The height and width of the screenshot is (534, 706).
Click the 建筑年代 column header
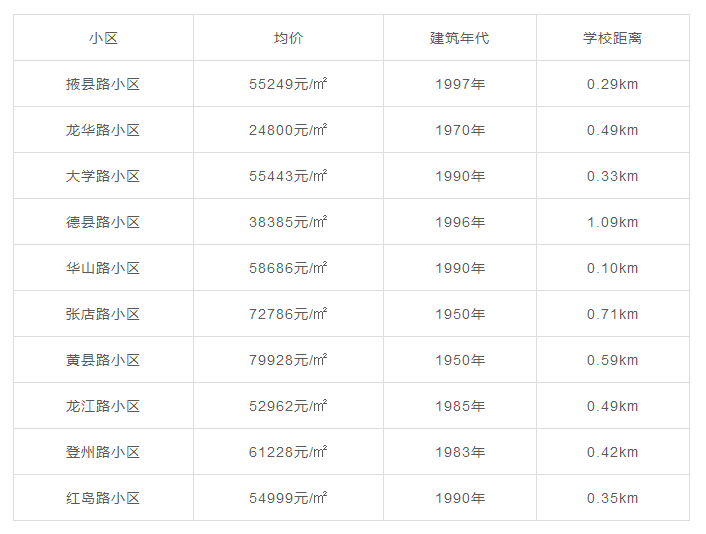pos(460,38)
